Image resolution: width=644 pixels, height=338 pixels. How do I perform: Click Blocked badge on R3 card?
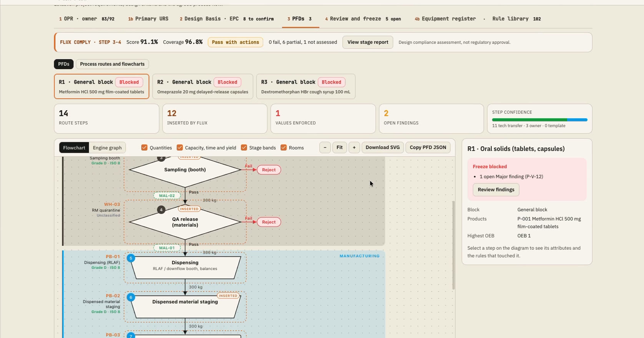tap(331, 82)
